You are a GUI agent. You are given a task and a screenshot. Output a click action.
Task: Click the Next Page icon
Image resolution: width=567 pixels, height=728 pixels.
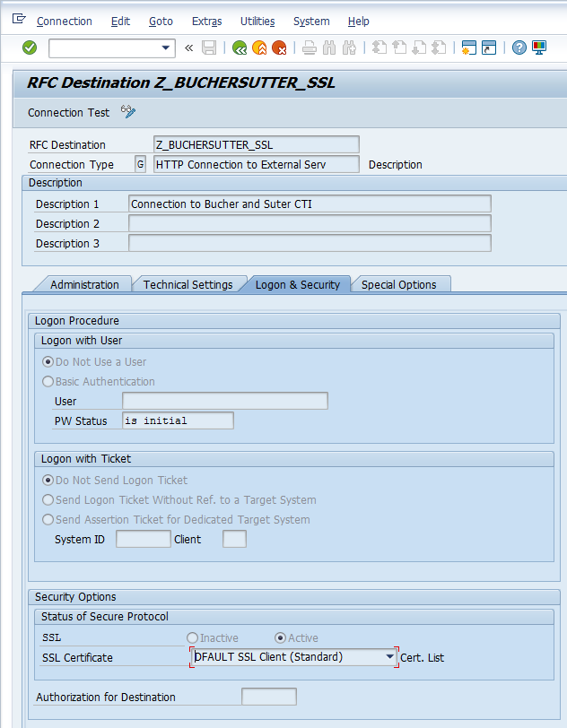tap(419, 48)
